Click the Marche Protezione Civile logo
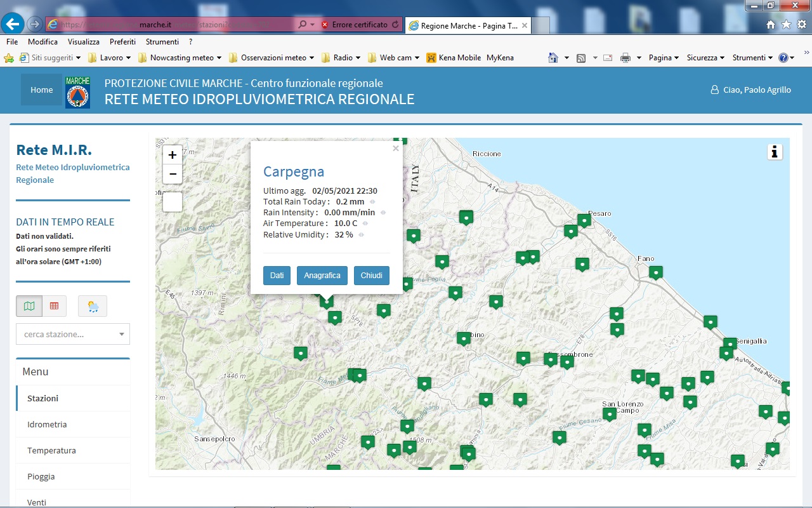The image size is (812, 508). pos(77,92)
